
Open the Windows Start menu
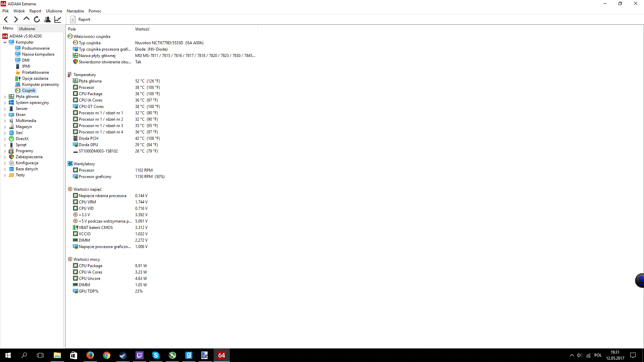coord(8,355)
